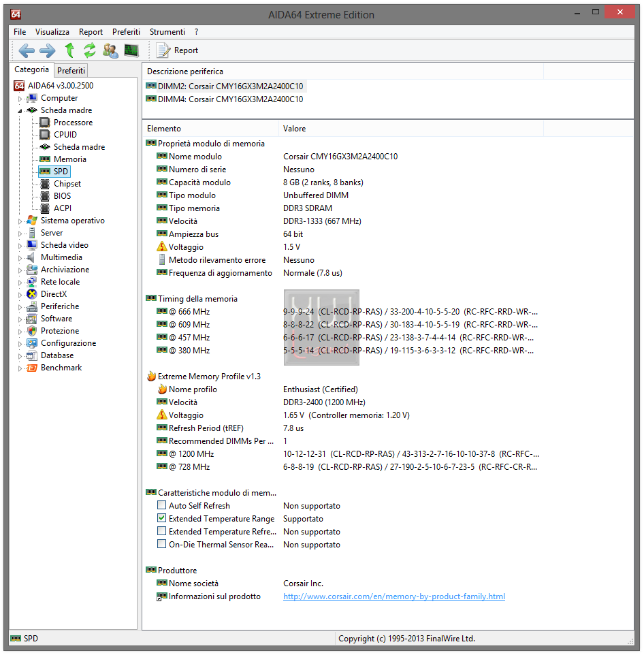
Task: Toggle Extended Temperature Refresh checkbox
Action: click(161, 531)
